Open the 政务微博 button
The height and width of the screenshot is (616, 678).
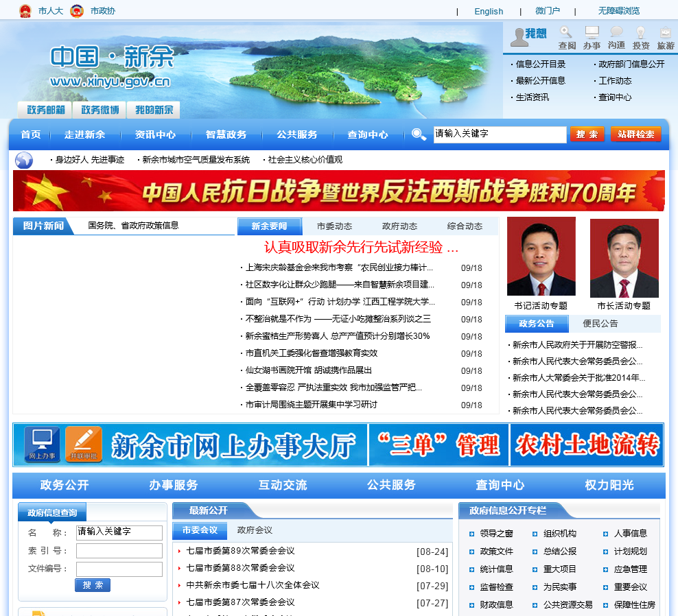click(x=100, y=110)
